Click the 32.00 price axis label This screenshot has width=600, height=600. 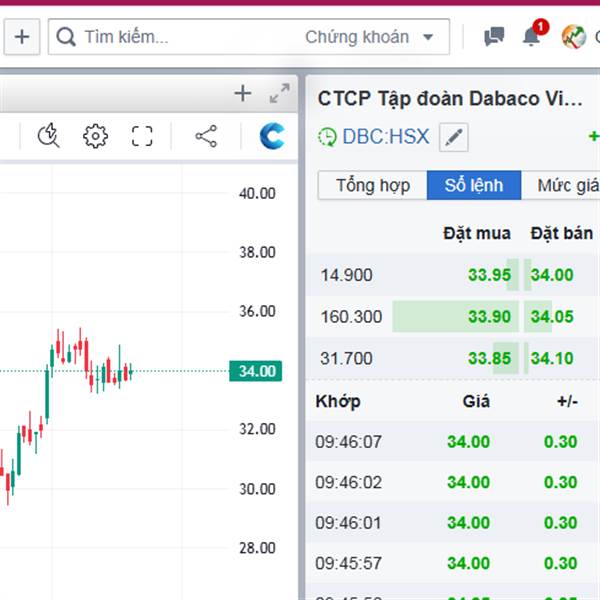[x=257, y=429]
